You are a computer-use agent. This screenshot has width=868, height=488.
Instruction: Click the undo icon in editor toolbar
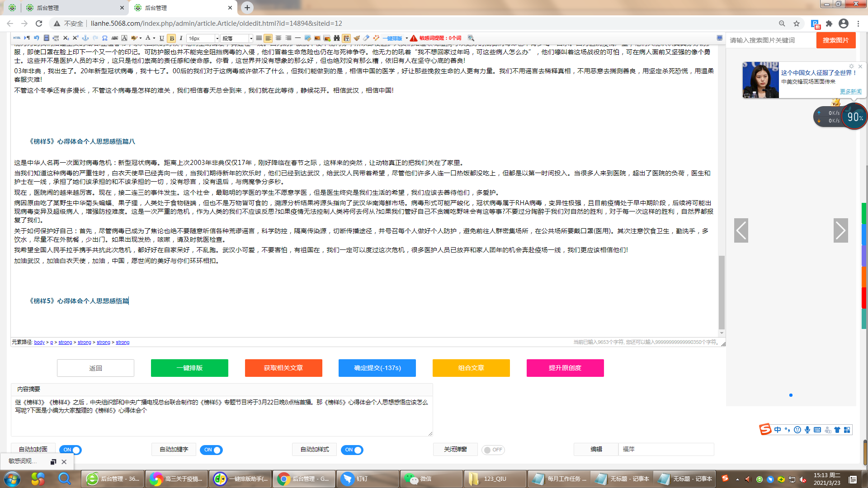tap(36, 38)
